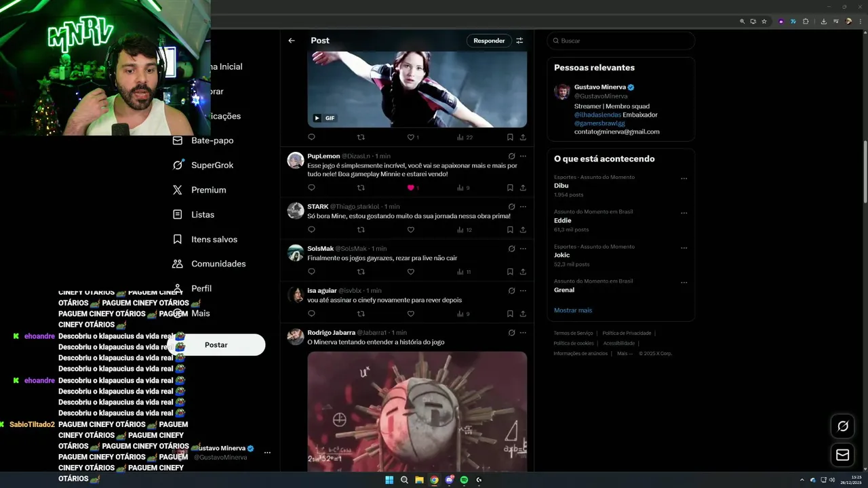Open Rodrigo Jabarra's post image

point(417,411)
